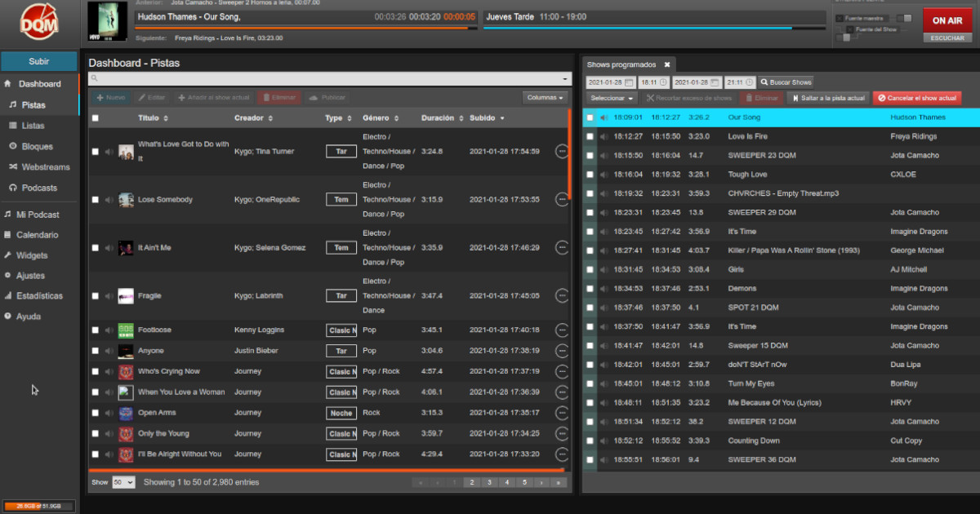Toggle the Fuente maestra switch
This screenshot has width=980, height=514.
904,18
